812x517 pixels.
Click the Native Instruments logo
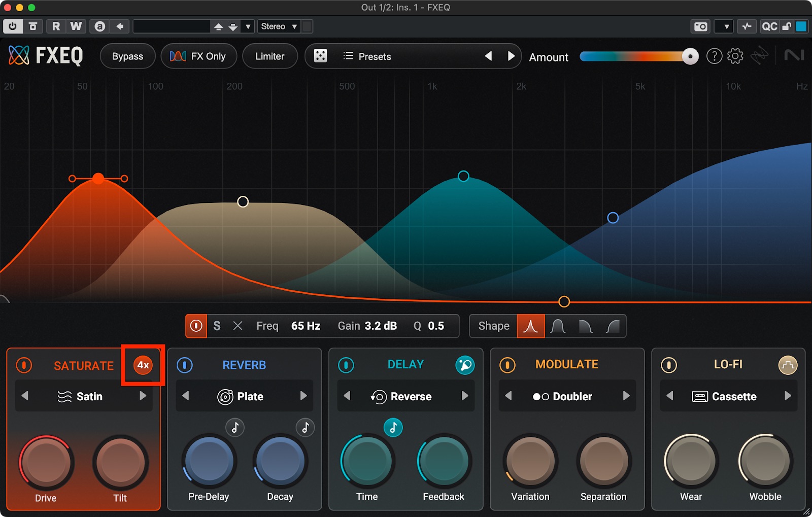pyautogui.click(x=794, y=55)
